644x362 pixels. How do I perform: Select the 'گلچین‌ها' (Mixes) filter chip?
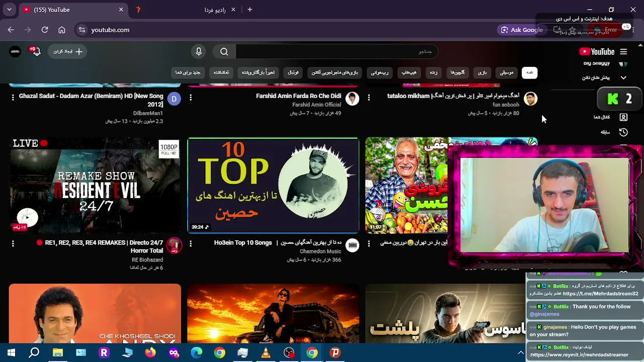tap(457, 72)
